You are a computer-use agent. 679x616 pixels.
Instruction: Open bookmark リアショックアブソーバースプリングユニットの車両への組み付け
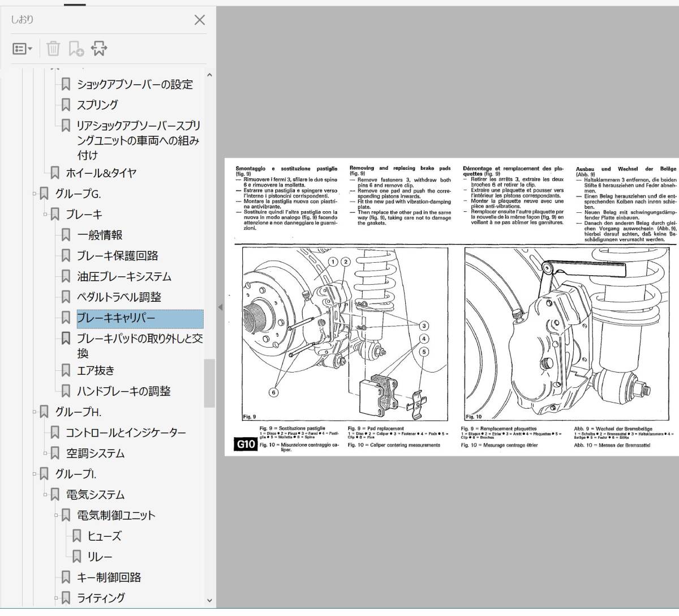[139, 140]
